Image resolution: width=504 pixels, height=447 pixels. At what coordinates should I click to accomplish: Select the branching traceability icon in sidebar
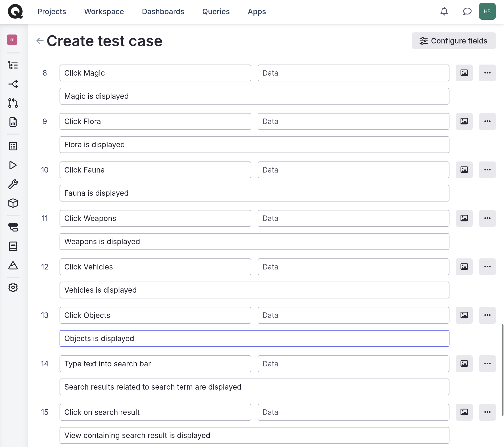pos(13,84)
